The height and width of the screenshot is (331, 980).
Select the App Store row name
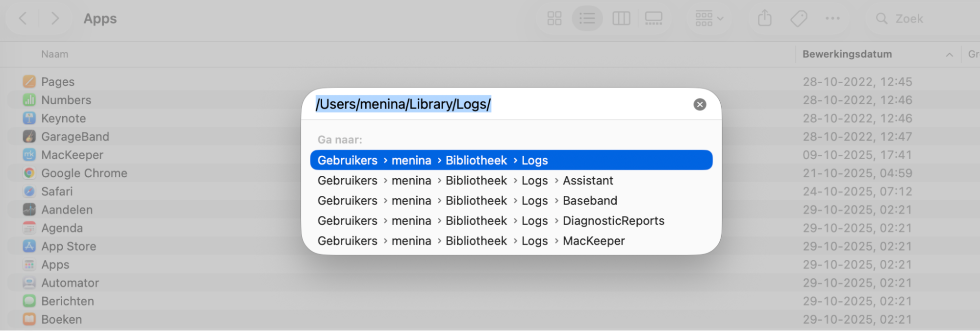coord(69,246)
